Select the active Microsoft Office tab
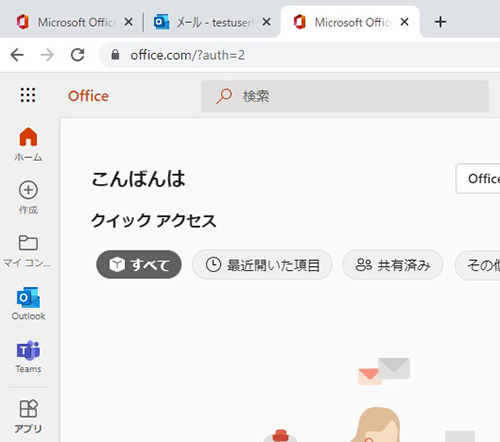 tap(350, 22)
